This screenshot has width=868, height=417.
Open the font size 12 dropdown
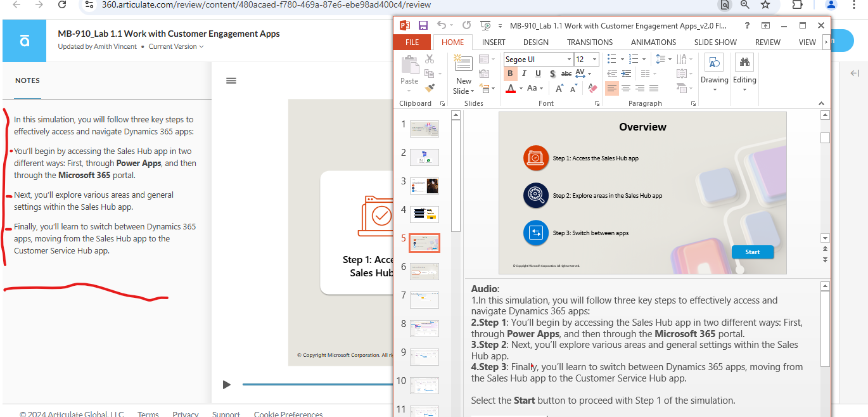coord(594,59)
